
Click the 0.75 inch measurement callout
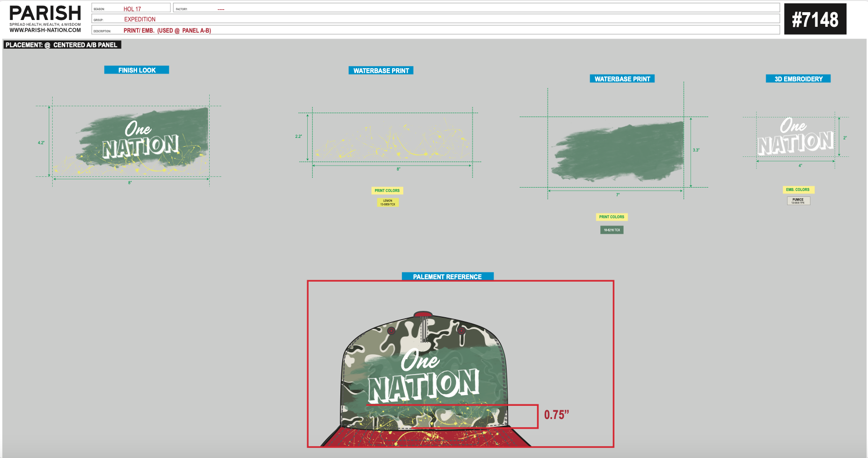pyautogui.click(x=556, y=415)
